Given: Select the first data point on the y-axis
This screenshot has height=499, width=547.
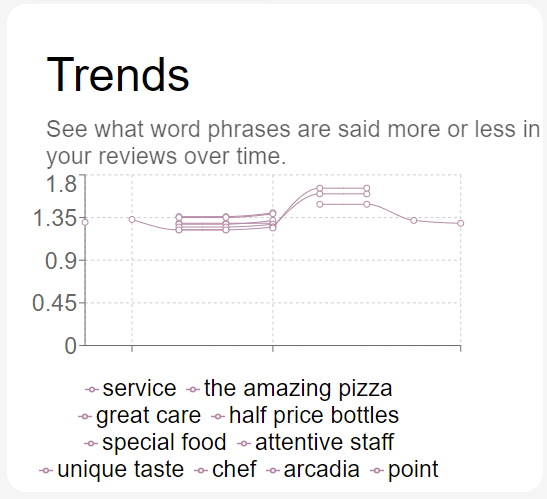Looking at the screenshot, I should 85,222.
